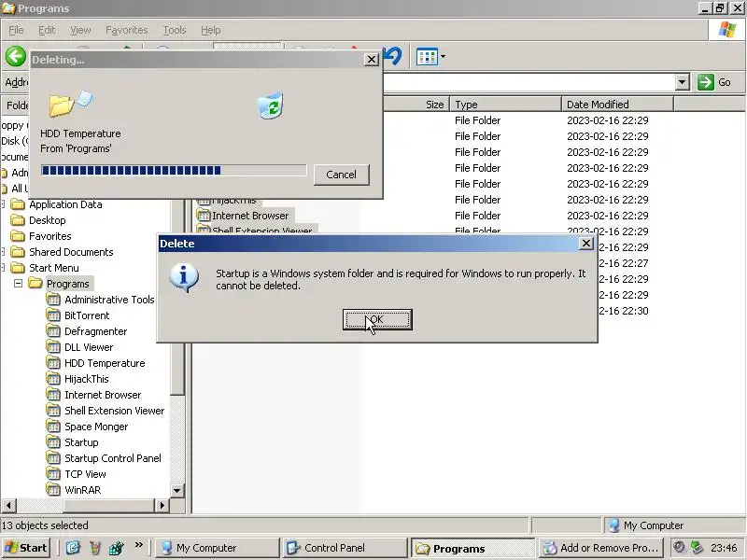Click the Programs taskbar button
The width and height of the screenshot is (747, 560).
pos(473,548)
